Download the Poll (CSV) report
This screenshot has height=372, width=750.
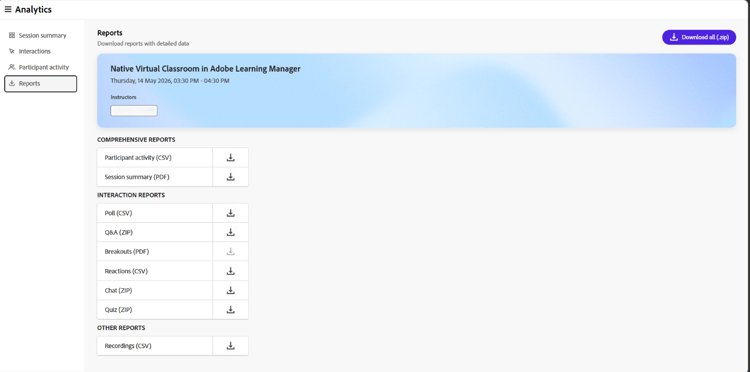click(231, 213)
